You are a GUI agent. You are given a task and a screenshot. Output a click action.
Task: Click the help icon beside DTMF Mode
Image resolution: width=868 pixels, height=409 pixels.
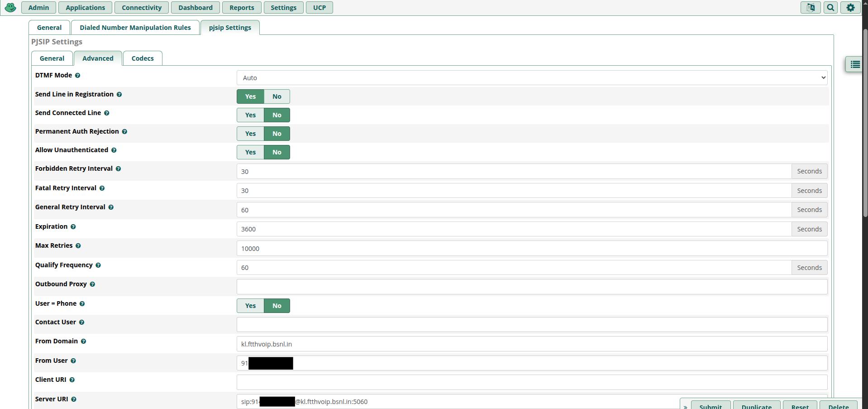[x=77, y=76]
